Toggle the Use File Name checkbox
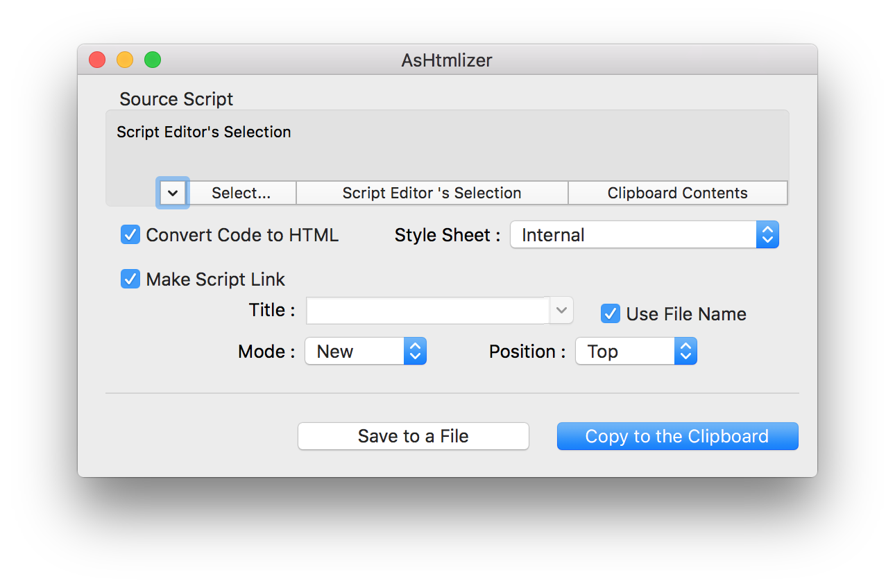 click(610, 313)
